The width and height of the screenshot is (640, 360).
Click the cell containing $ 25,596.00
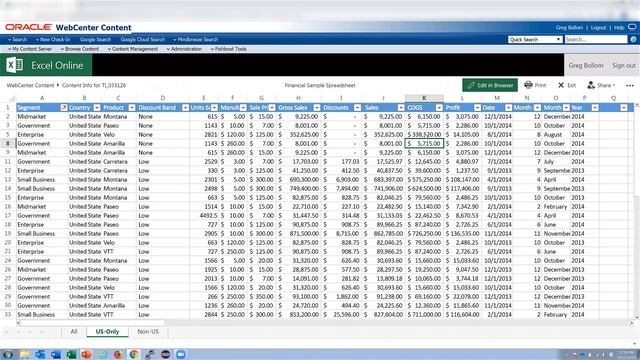click(342, 314)
